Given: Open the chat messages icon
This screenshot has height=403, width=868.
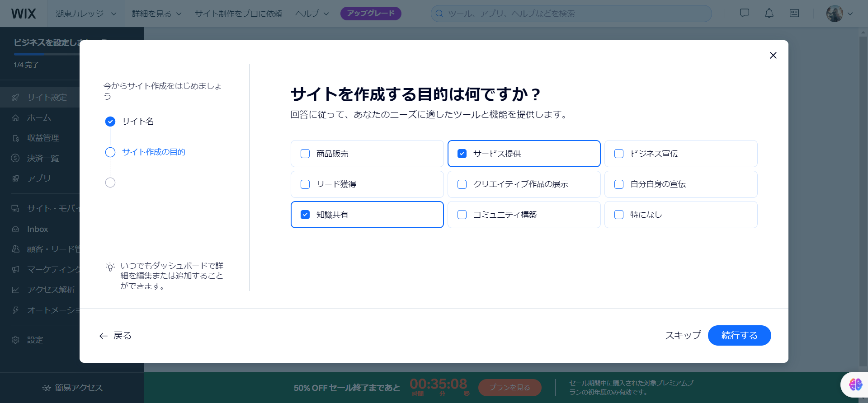Looking at the screenshot, I should tap(744, 14).
